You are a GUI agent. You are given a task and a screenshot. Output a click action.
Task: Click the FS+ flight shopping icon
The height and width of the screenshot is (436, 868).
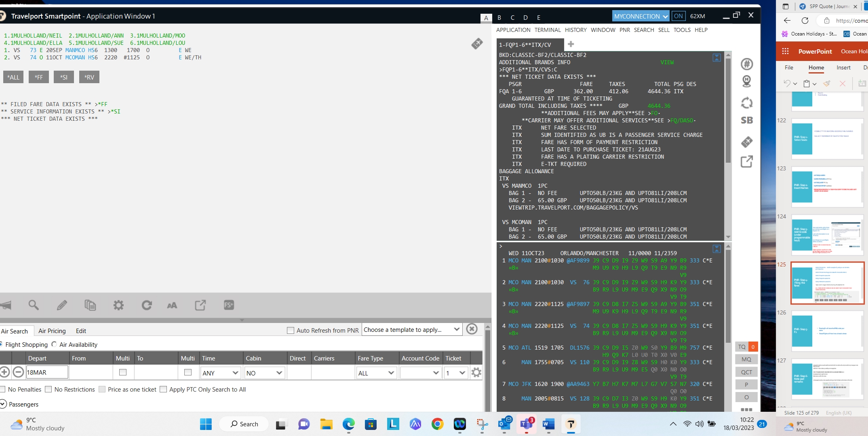229,305
